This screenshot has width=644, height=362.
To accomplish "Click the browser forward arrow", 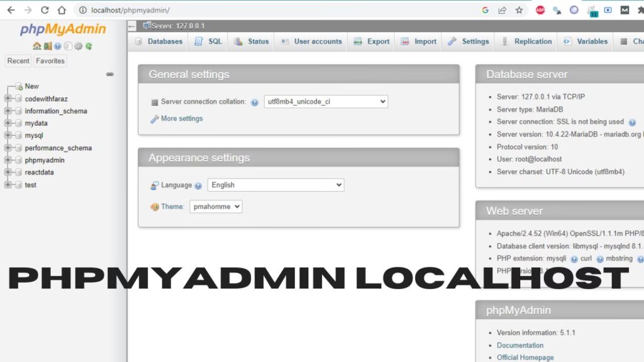I will (28, 10).
